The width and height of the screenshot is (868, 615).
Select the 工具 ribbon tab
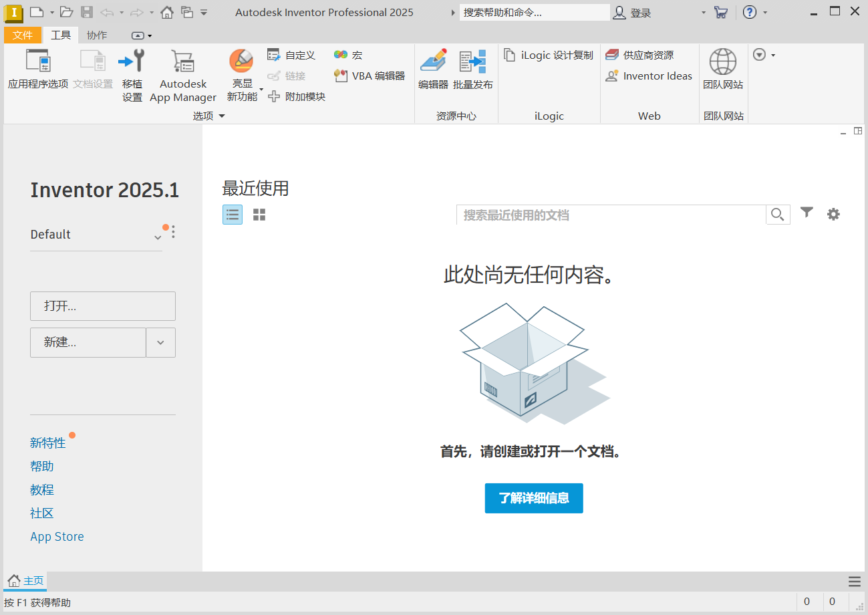pos(61,35)
